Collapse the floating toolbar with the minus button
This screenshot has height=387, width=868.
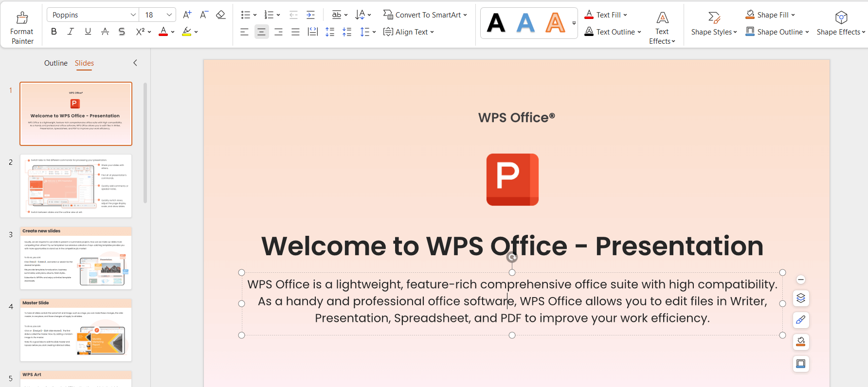coord(801,280)
